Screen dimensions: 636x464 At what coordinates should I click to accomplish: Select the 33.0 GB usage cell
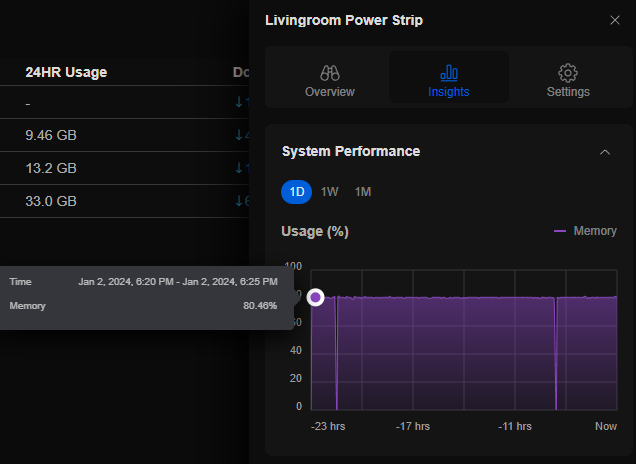51,201
